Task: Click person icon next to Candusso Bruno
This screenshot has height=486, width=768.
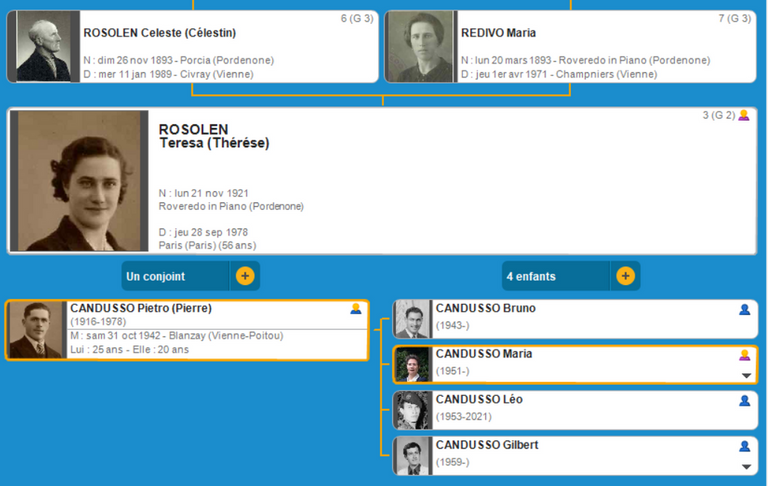Action: click(x=744, y=310)
